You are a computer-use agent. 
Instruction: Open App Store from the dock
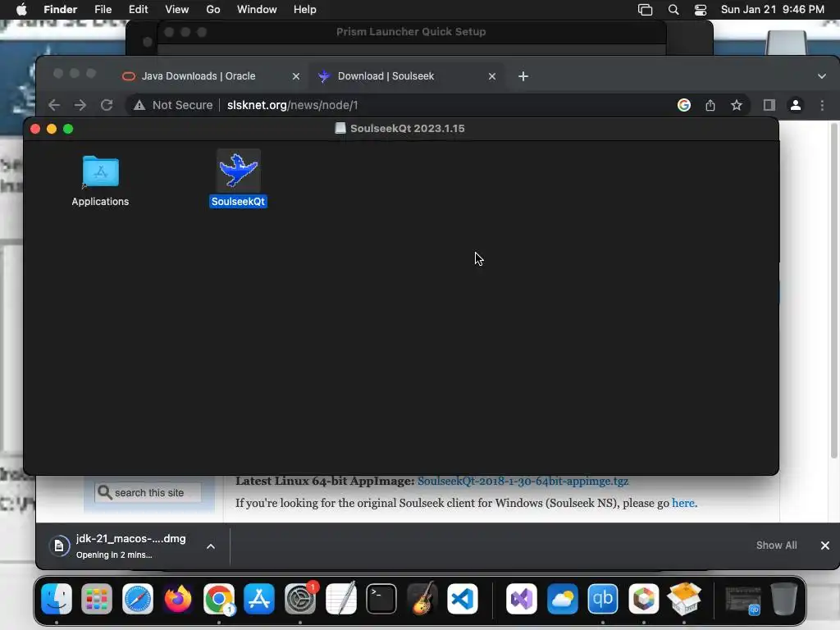[x=259, y=599]
